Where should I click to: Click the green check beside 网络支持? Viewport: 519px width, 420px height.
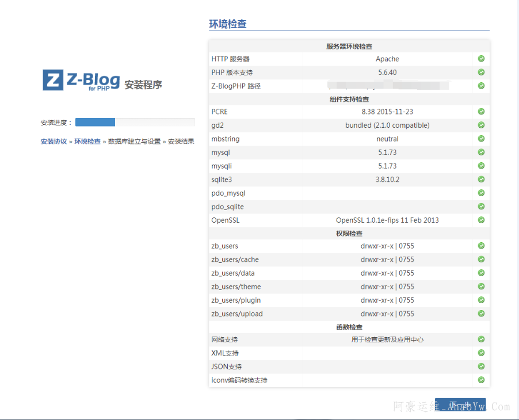[x=481, y=339]
